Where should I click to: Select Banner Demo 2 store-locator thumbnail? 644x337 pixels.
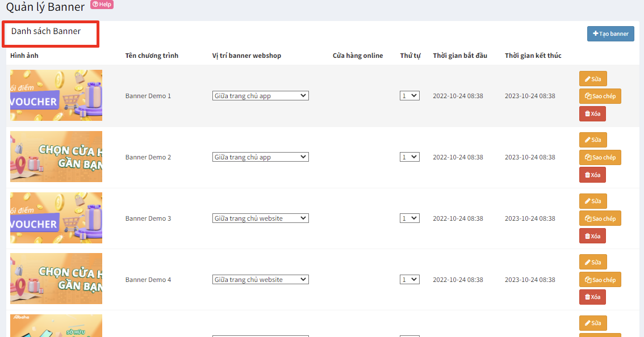click(x=56, y=157)
